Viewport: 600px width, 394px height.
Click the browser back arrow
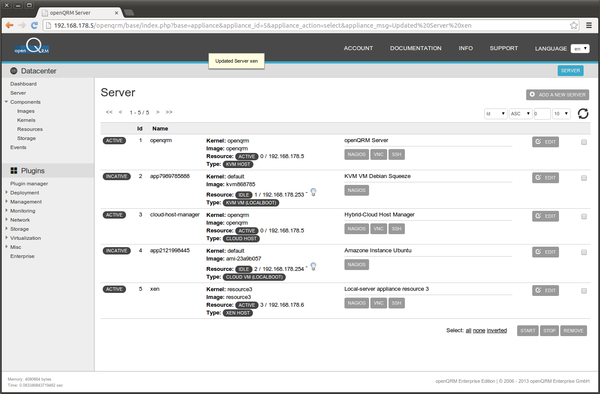(10, 25)
